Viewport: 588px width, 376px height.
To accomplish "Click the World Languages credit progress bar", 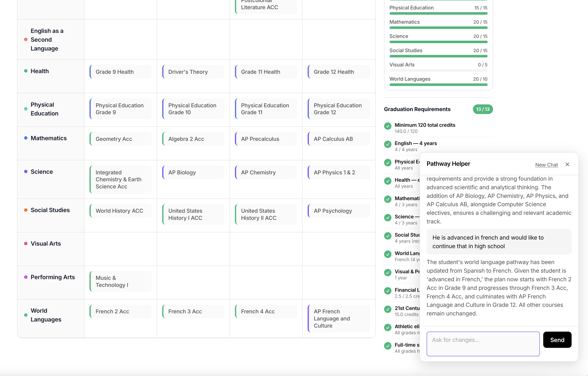I will 438,85.
